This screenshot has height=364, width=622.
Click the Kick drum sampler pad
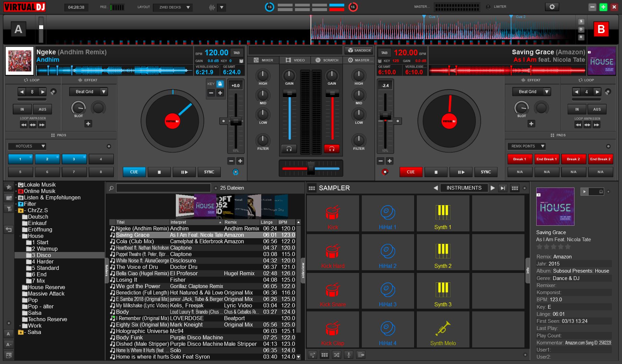(333, 213)
